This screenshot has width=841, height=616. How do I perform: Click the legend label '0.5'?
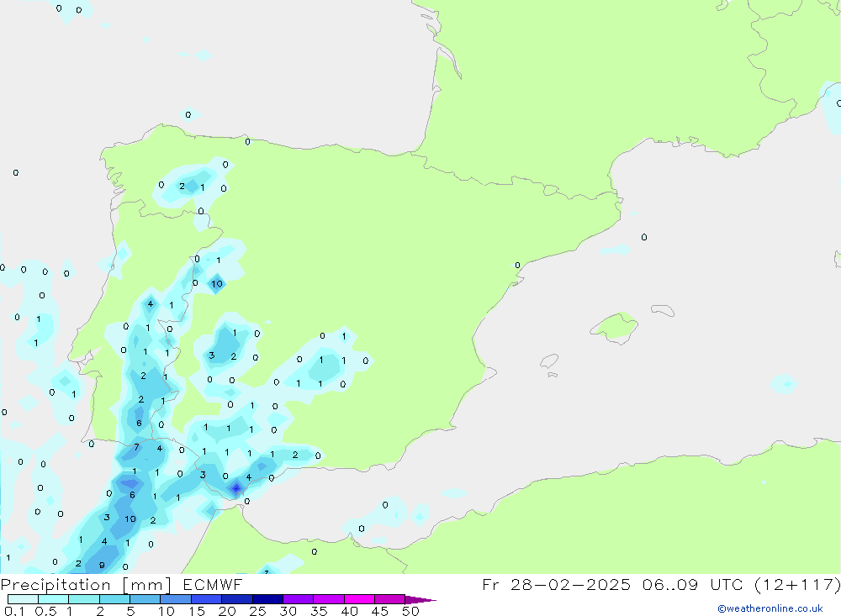click(x=46, y=611)
